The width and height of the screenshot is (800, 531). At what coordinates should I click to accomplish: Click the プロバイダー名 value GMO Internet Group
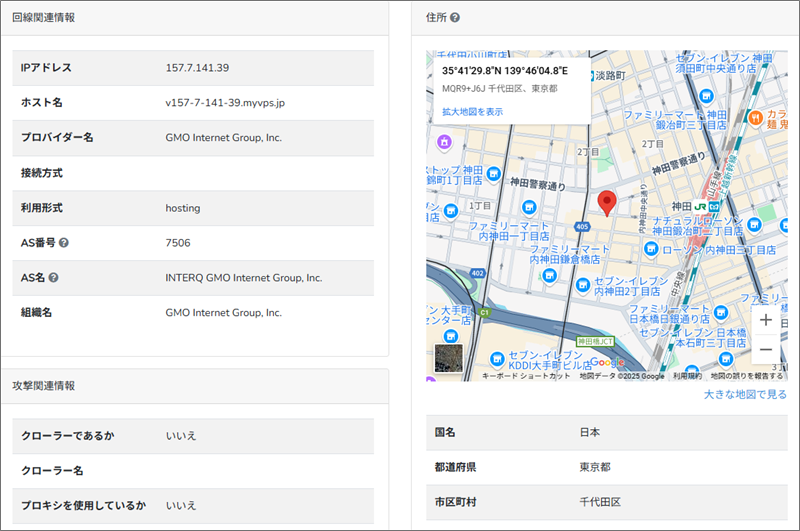click(x=223, y=138)
